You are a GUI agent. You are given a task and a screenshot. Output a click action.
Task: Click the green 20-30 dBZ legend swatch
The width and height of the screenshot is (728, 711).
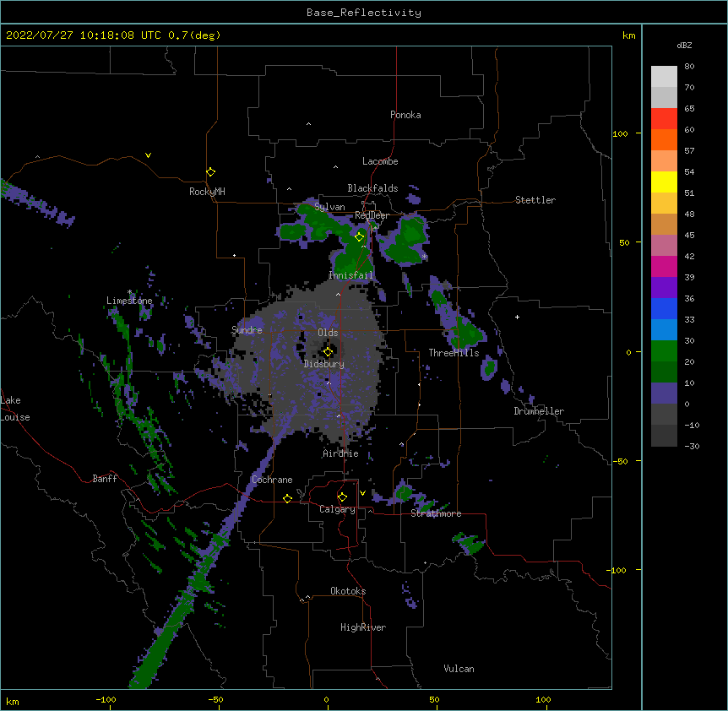click(664, 351)
